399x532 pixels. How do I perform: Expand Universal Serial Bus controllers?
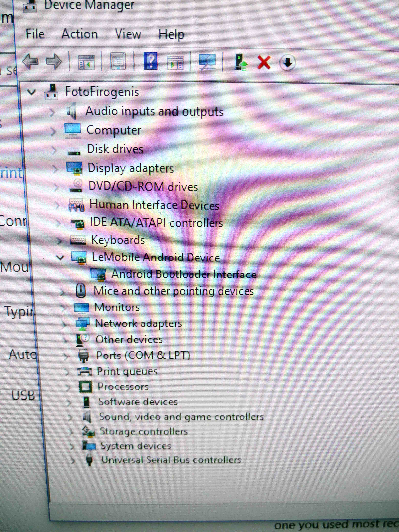pyautogui.click(x=72, y=461)
